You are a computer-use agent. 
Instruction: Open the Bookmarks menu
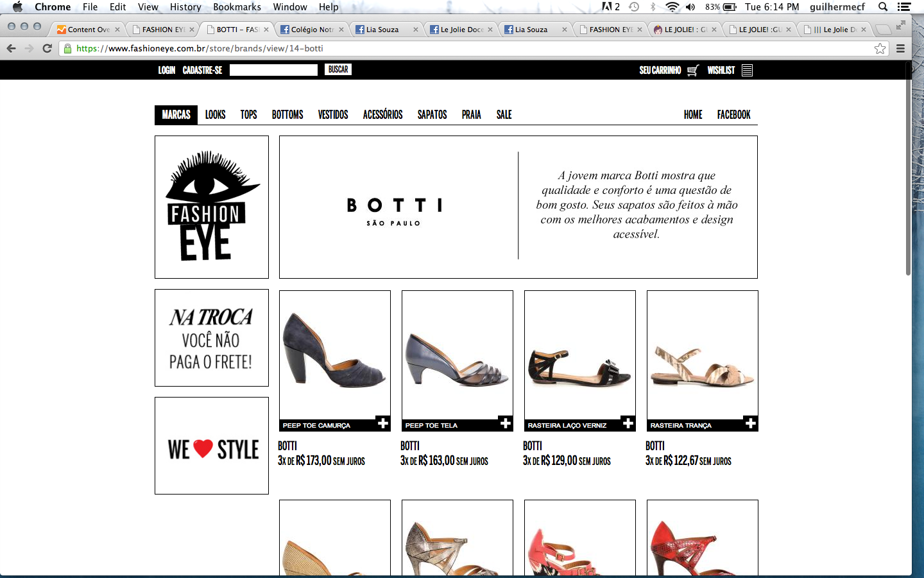pyautogui.click(x=237, y=7)
